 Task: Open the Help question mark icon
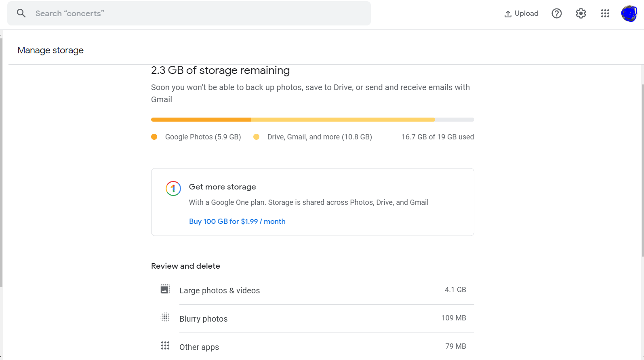(557, 13)
